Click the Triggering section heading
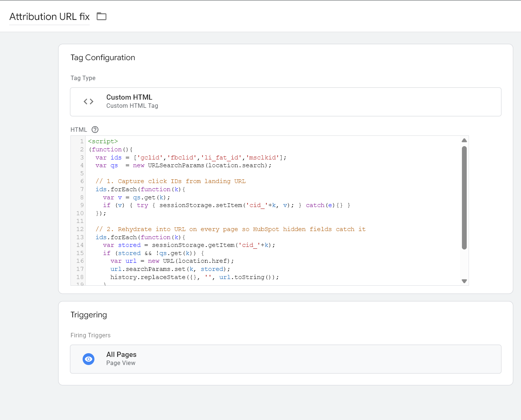The width and height of the screenshot is (521, 420). (x=89, y=315)
